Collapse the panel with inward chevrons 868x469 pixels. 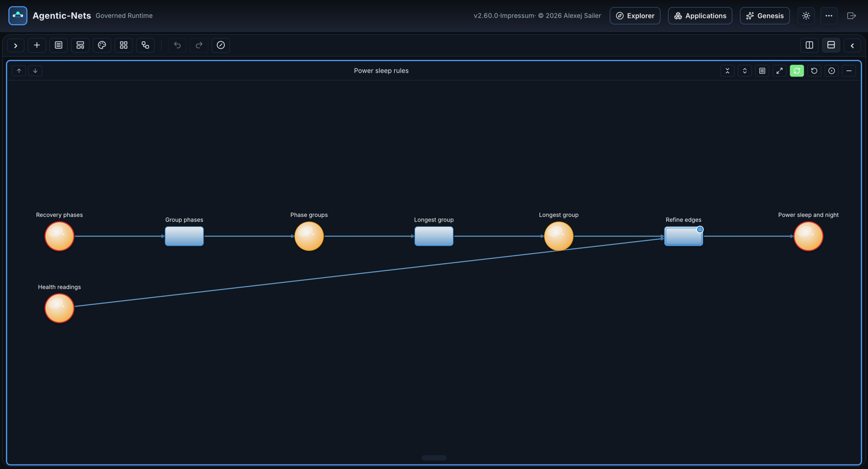(x=727, y=70)
